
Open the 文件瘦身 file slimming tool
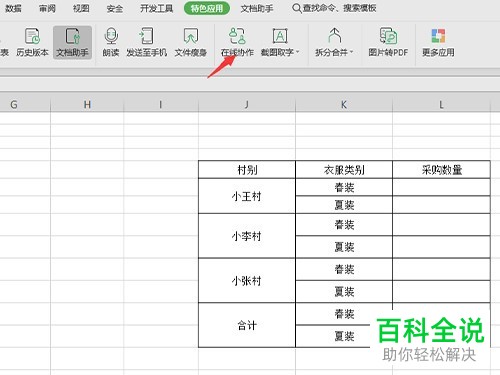tap(191, 43)
